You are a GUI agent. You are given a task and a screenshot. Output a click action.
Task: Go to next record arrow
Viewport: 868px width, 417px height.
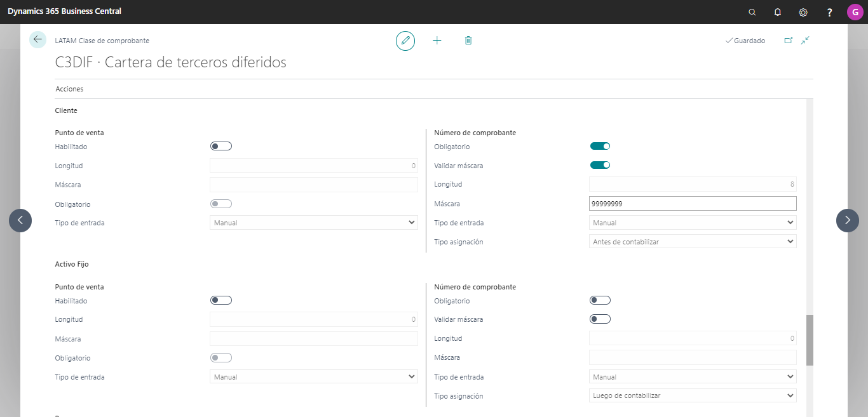(x=848, y=220)
